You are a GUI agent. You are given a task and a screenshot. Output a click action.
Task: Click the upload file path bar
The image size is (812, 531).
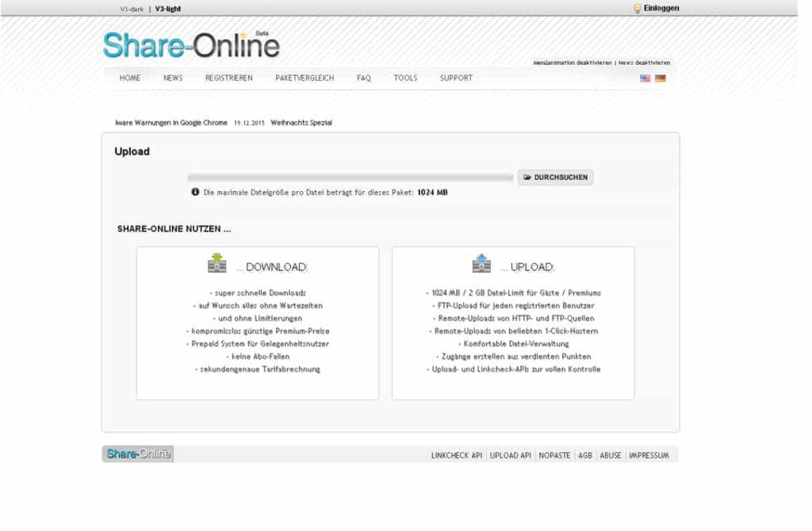point(350,177)
